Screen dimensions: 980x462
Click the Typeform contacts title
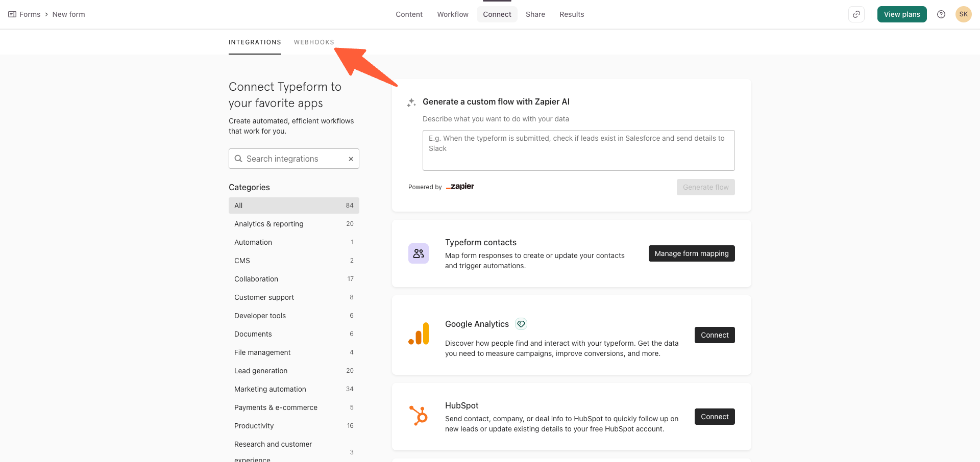click(x=481, y=242)
